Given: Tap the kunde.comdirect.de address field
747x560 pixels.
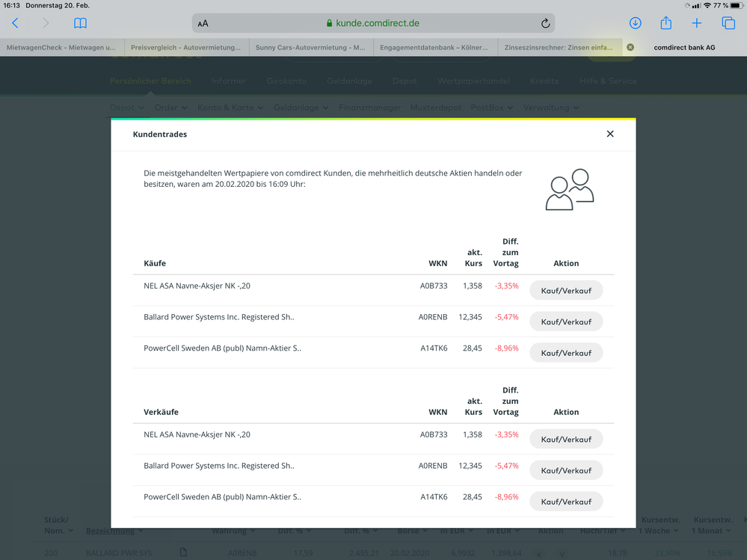Looking at the screenshot, I should (374, 23).
